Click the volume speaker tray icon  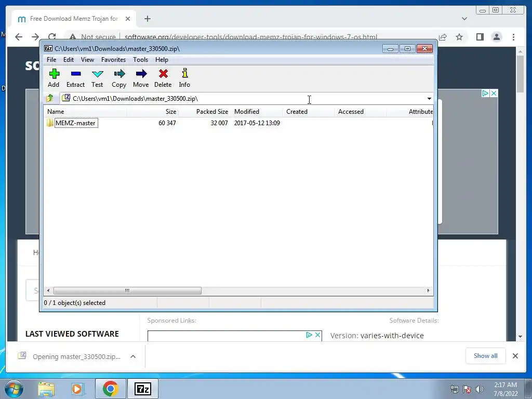[479, 389]
